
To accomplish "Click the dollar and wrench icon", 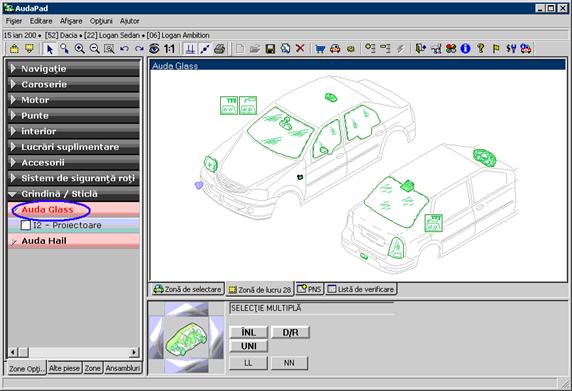I will 511,49.
